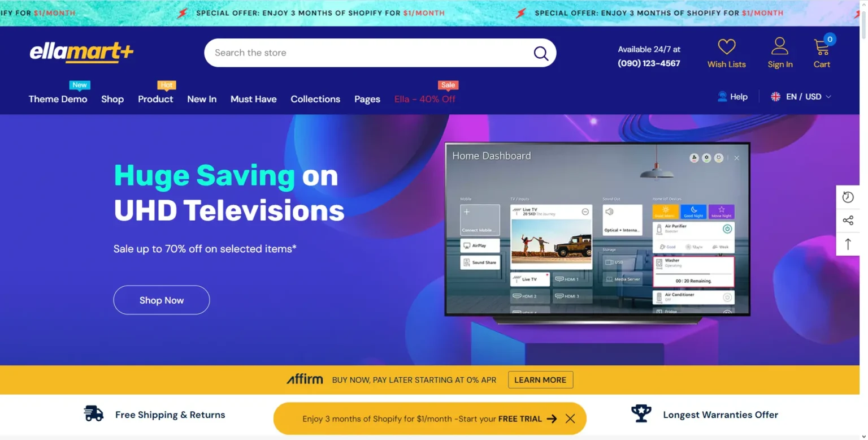Click the share icon in the side panel
Screen dimensions: 868x440
pos(848,221)
